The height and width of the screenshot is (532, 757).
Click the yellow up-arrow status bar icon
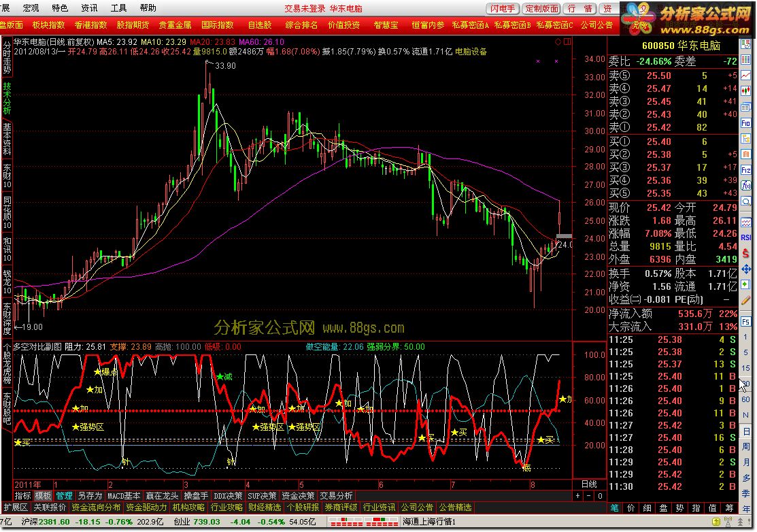click(716, 522)
